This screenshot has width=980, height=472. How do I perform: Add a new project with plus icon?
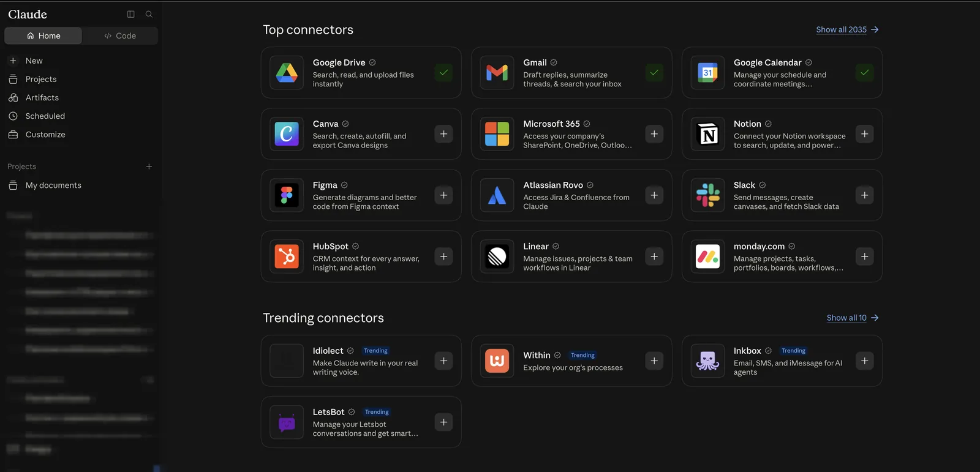click(149, 167)
